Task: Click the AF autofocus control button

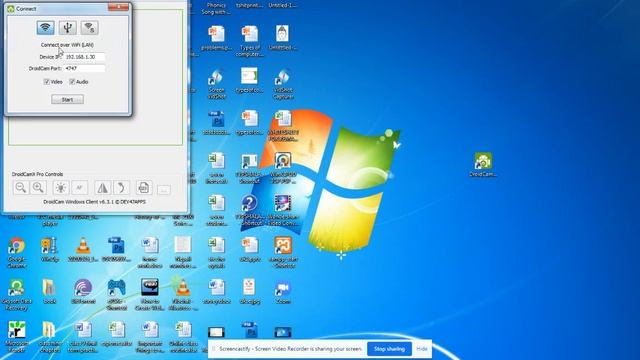Action: coord(80,188)
